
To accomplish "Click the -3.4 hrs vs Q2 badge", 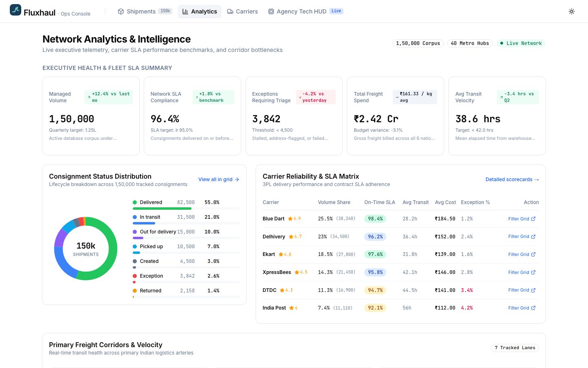I will 518,97.
